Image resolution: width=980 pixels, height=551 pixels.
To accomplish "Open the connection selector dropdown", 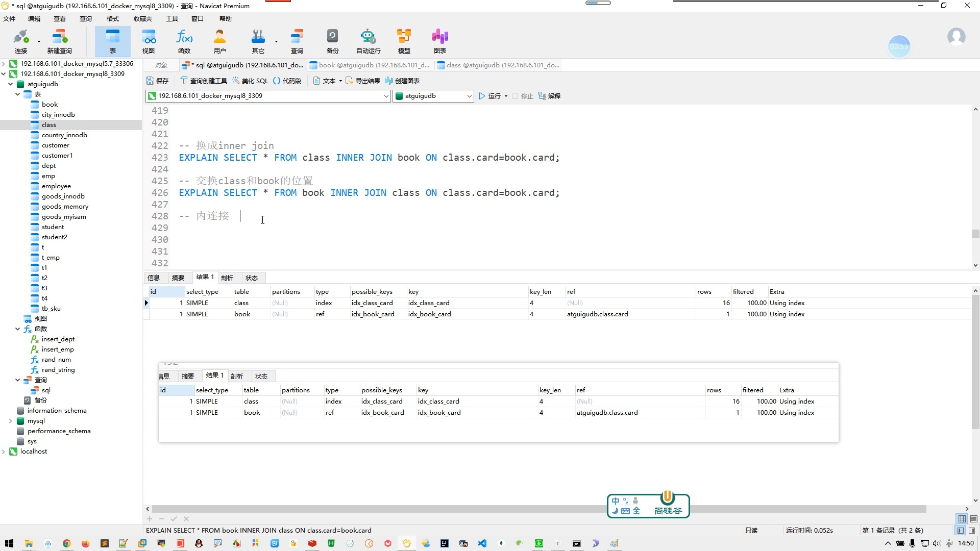I will coord(386,96).
